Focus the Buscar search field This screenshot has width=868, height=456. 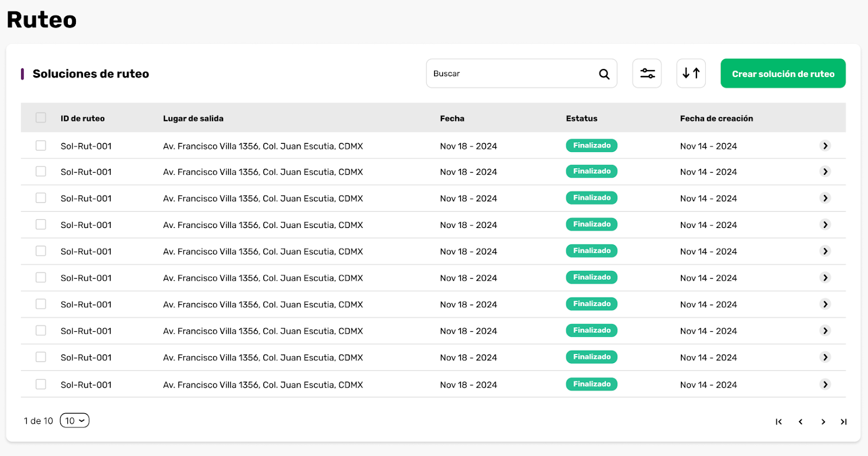tap(521, 73)
